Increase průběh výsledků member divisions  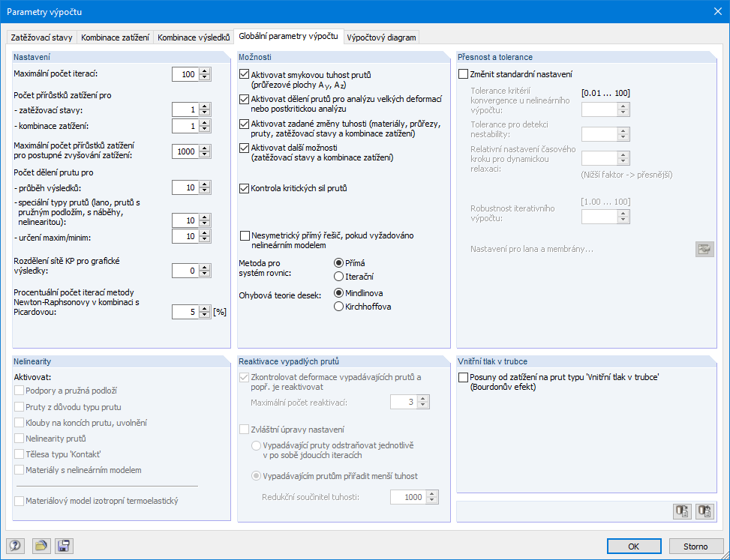tap(205, 184)
